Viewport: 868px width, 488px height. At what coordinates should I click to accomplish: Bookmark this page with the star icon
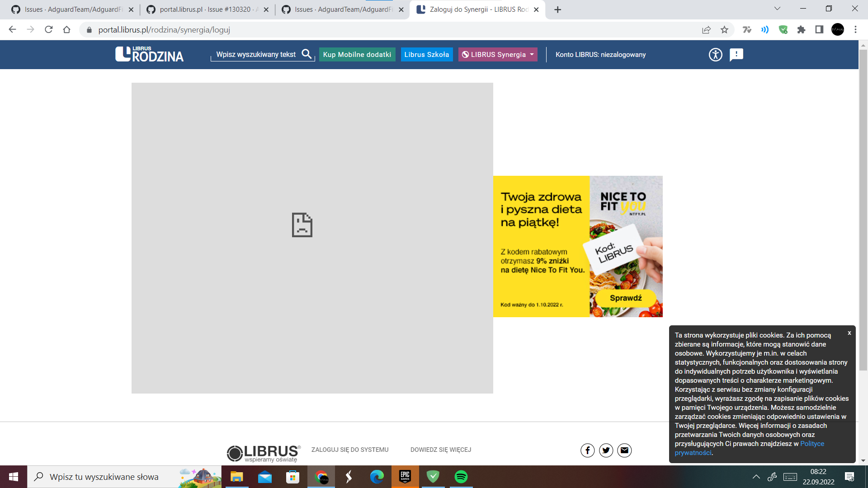[725, 30]
